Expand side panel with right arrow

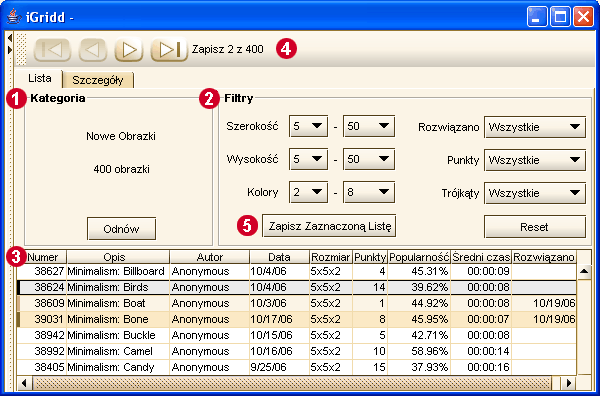(x=10, y=50)
